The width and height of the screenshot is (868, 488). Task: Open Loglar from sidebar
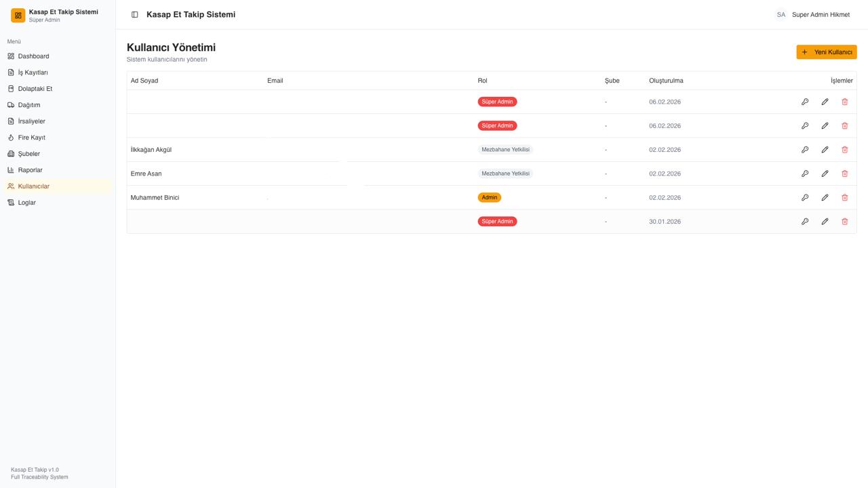26,203
